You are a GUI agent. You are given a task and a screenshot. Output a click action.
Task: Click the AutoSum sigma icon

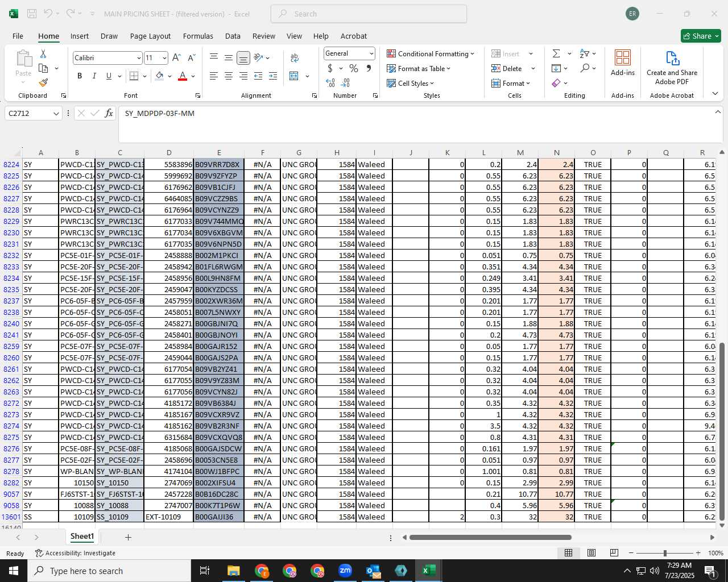(x=556, y=53)
